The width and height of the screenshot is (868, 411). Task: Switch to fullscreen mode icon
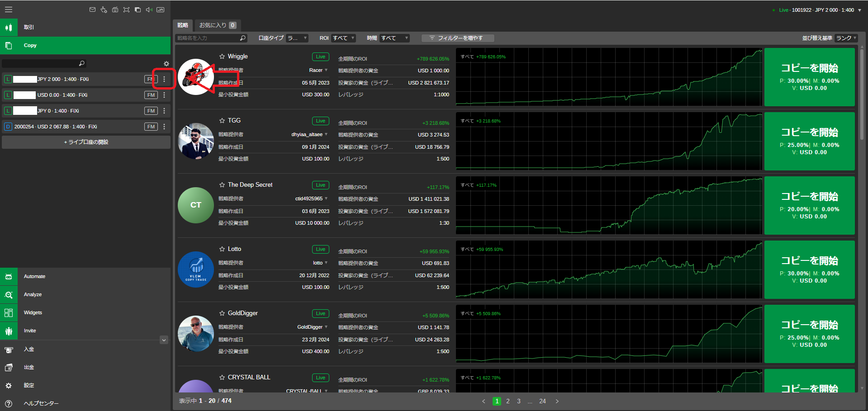[x=126, y=9]
